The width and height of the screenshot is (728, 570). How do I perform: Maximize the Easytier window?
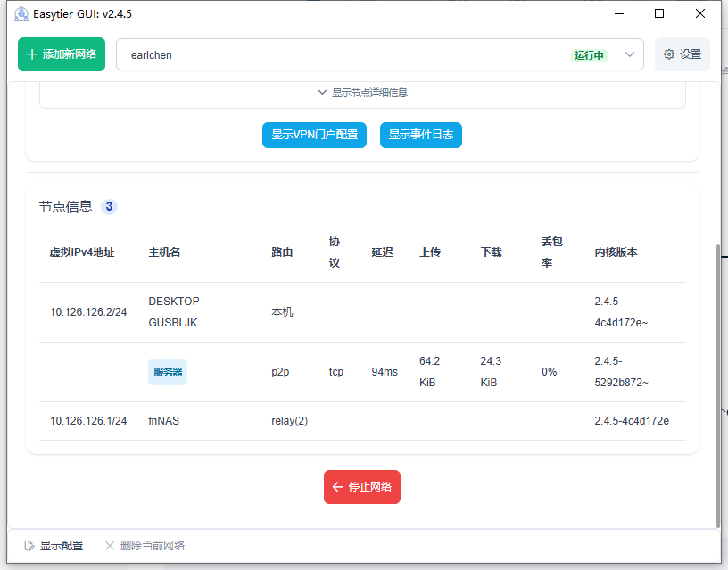tap(659, 13)
